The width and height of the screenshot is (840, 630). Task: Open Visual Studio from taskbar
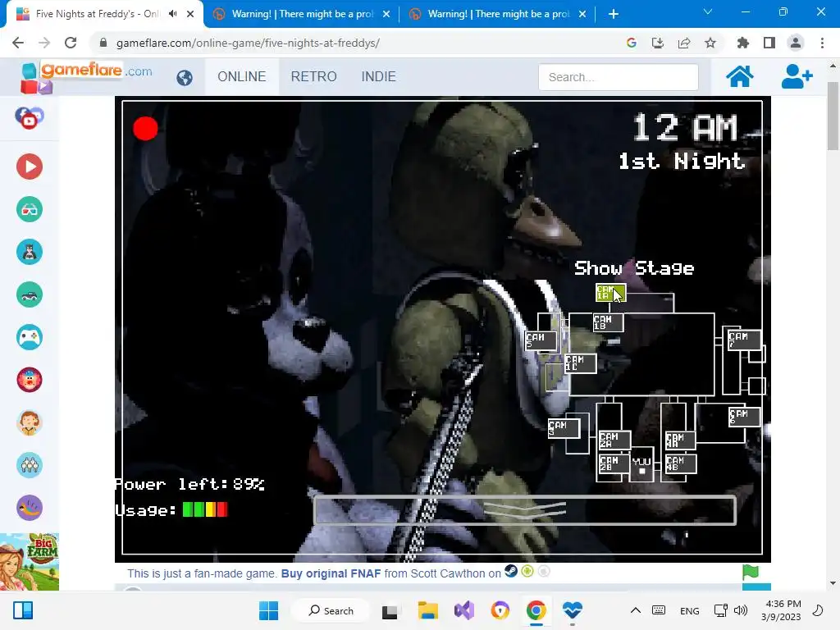click(x=464, y=610)
